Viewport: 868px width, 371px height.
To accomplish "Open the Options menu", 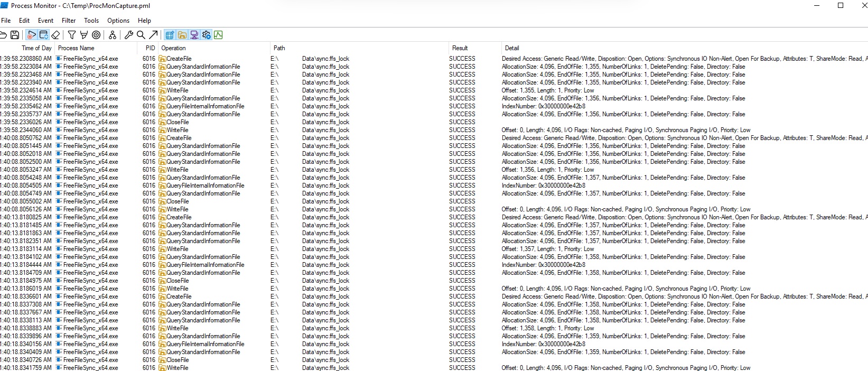I will pos(118,21).
